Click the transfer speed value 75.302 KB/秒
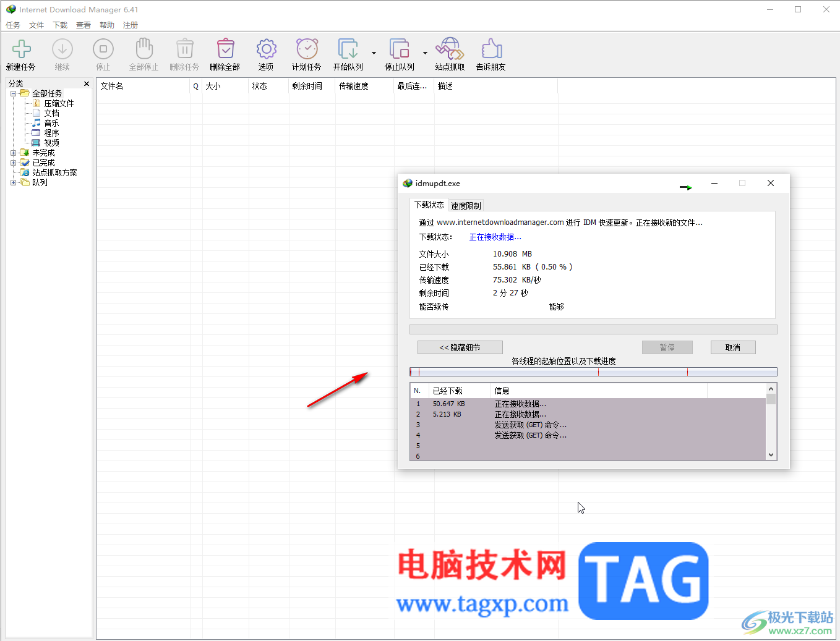The height and width of the screenshot is (641, 840). click(516, 280)
